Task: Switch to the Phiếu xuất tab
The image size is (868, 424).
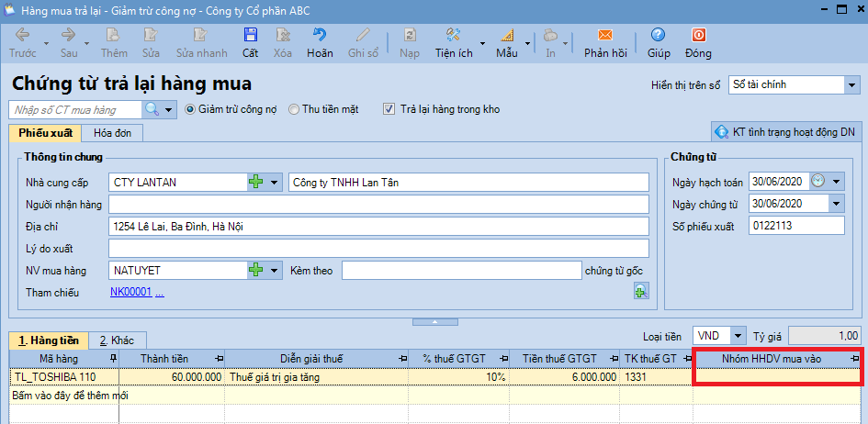Action: (45, 133)
